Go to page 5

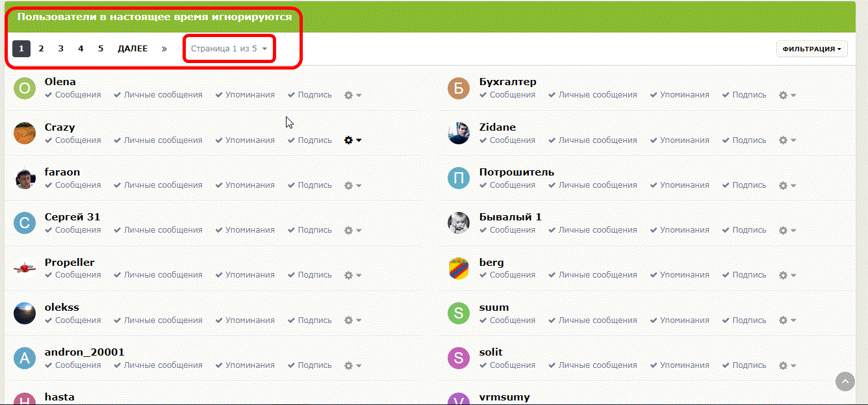101,49
